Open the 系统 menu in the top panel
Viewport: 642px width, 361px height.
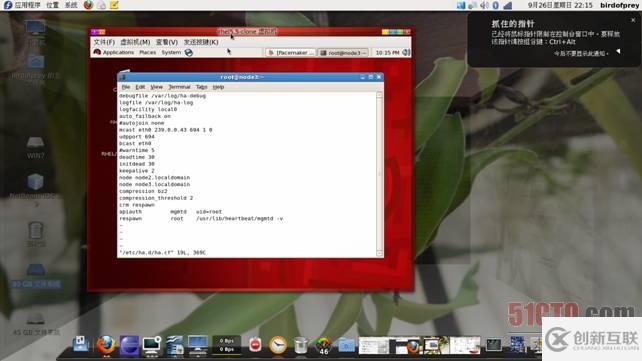tap(71, 5)
